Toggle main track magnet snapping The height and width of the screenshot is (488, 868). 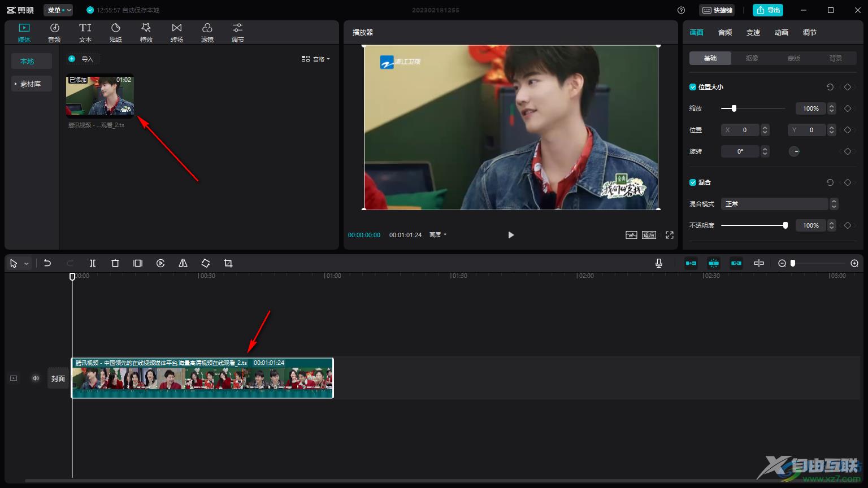691,263
